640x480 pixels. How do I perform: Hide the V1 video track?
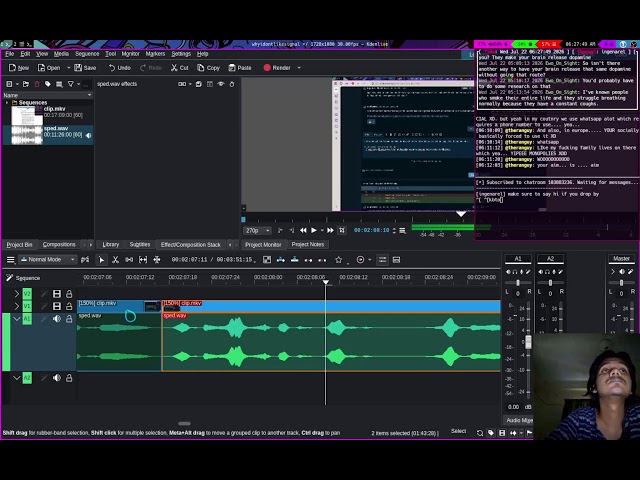pyautogui.click(x=57, y=306)
